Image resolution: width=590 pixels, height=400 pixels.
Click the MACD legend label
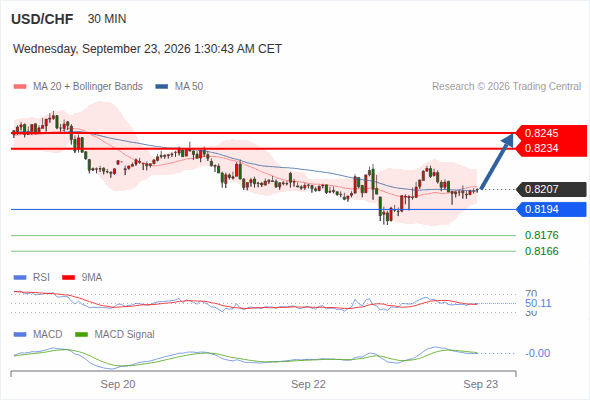point(47,335)
